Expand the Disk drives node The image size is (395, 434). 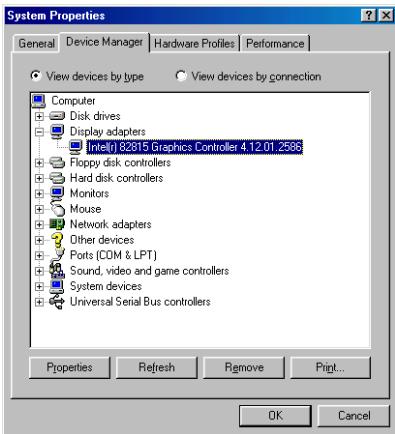click(39, 116)
